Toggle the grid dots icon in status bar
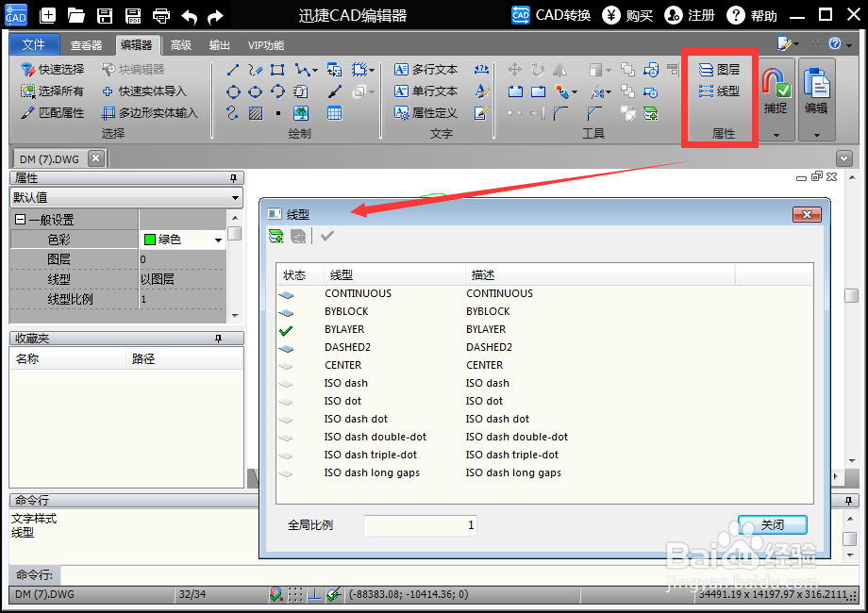The image size is (868, 613). pos(295,595)
